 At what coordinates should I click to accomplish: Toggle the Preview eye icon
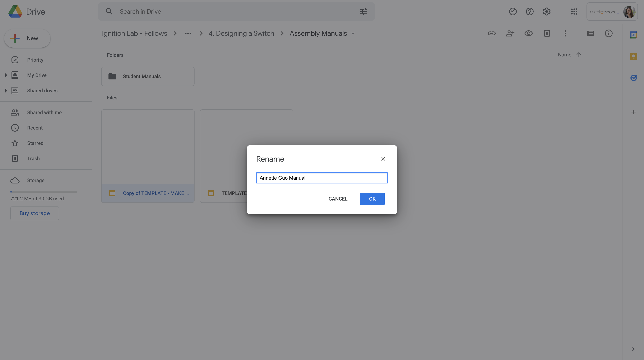point(528,33)
